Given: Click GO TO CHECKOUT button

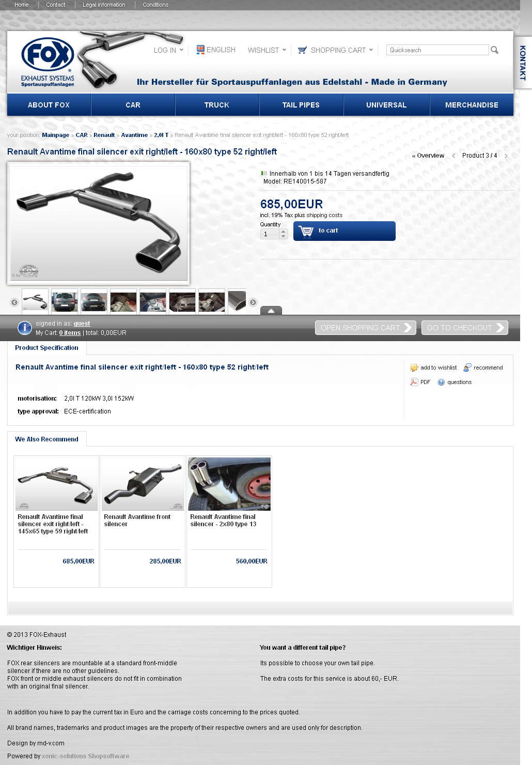Looking at the screenshot, I should tap(465, 328).
